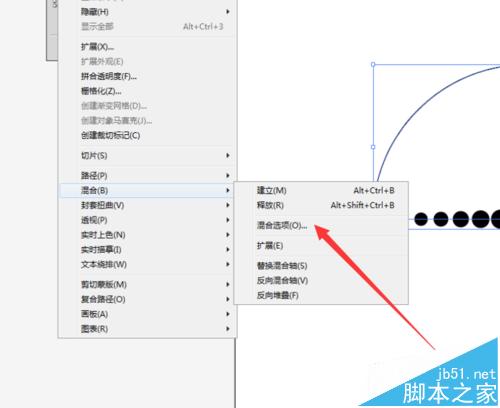Viewport: 500px width, 408px height.
Task: Click 释放(R) in the blend submenu
Action: tap(321, 205)
